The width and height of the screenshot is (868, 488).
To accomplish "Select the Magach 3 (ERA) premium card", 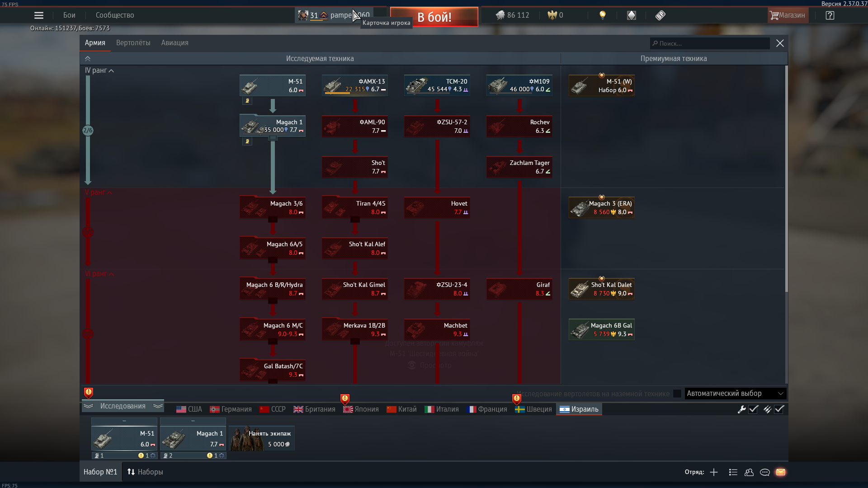I will coord(602,207).
